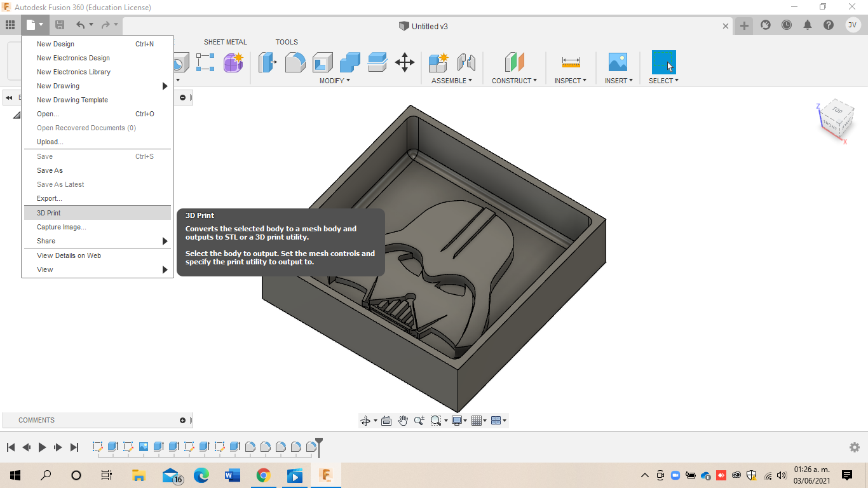Click the New Component icon
Screen dimensions: 868x488
438,62
